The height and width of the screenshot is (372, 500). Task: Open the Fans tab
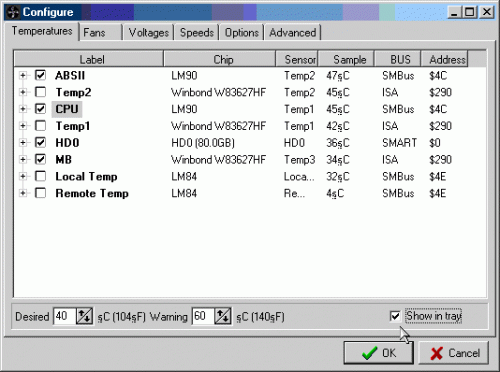tap(101, 33)
